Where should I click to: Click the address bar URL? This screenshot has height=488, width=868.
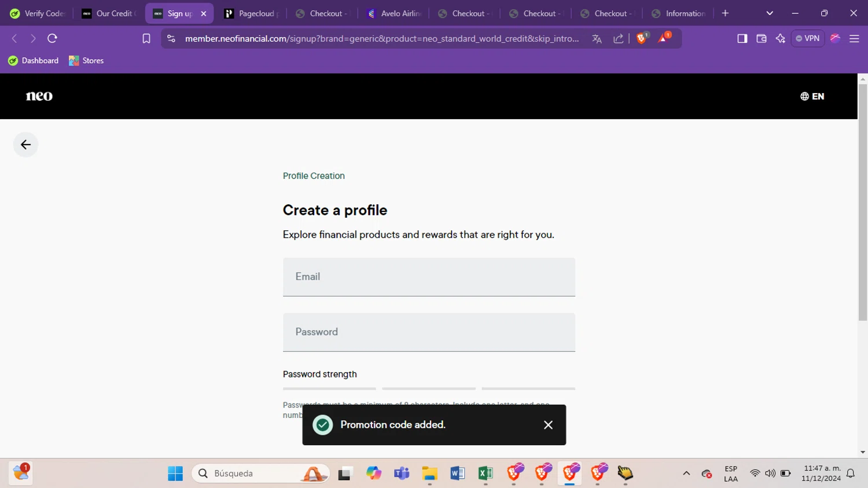(x=382, y=38)
